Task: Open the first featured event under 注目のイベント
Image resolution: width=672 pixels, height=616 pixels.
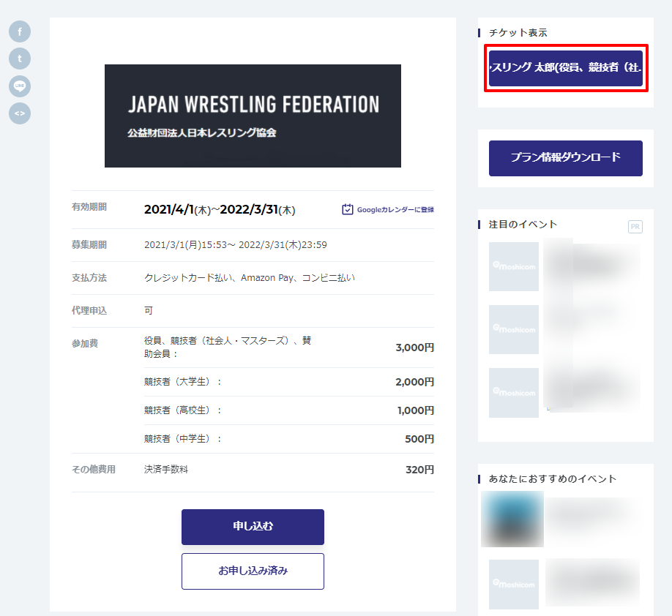Action: [564, 267]
